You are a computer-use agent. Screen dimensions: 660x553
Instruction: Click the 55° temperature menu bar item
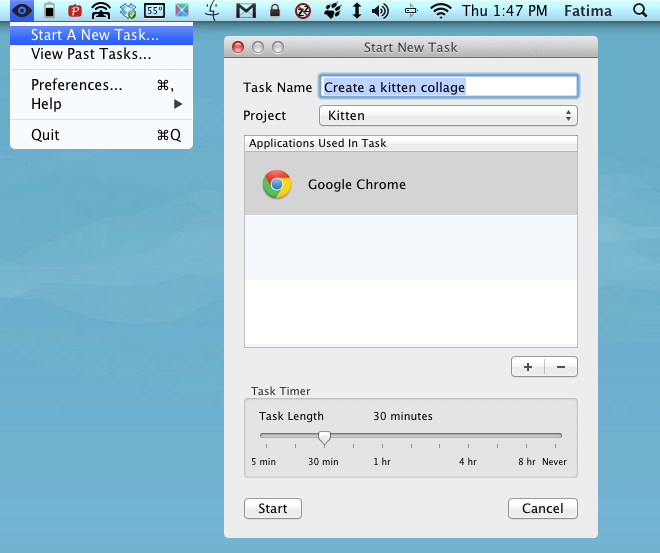[154, 11]
